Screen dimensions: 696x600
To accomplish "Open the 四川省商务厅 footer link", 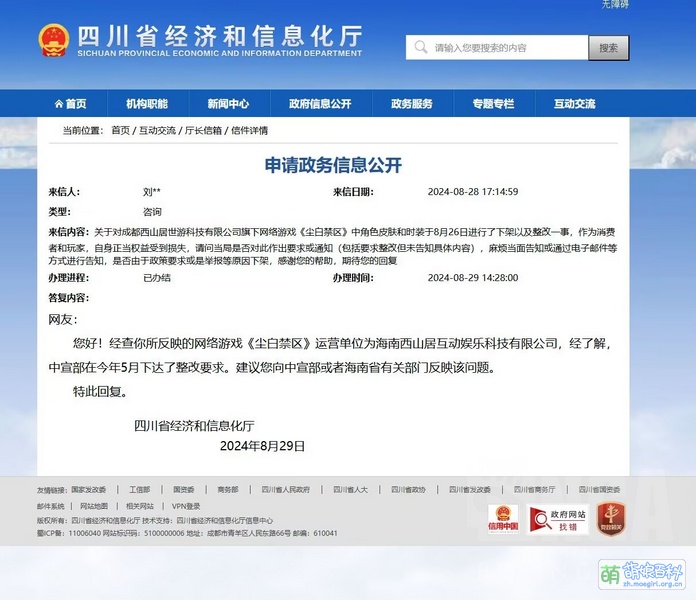I will tap(534, 489).
